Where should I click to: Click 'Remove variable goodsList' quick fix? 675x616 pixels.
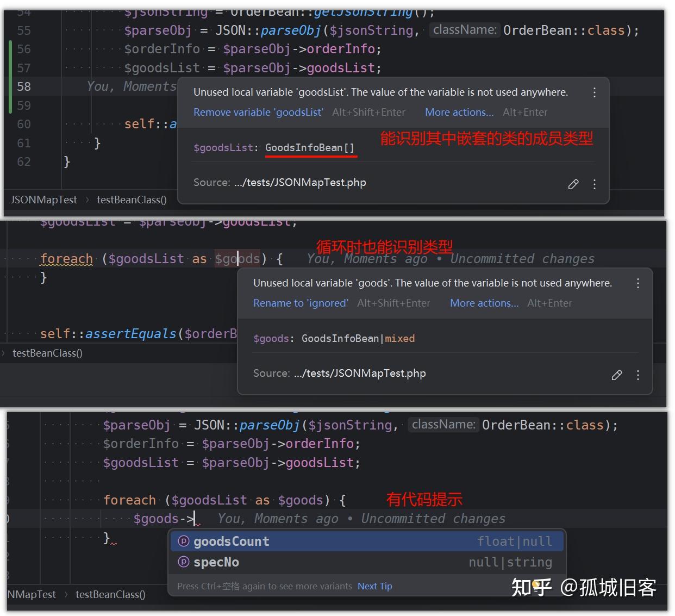(x=258, y=112)
